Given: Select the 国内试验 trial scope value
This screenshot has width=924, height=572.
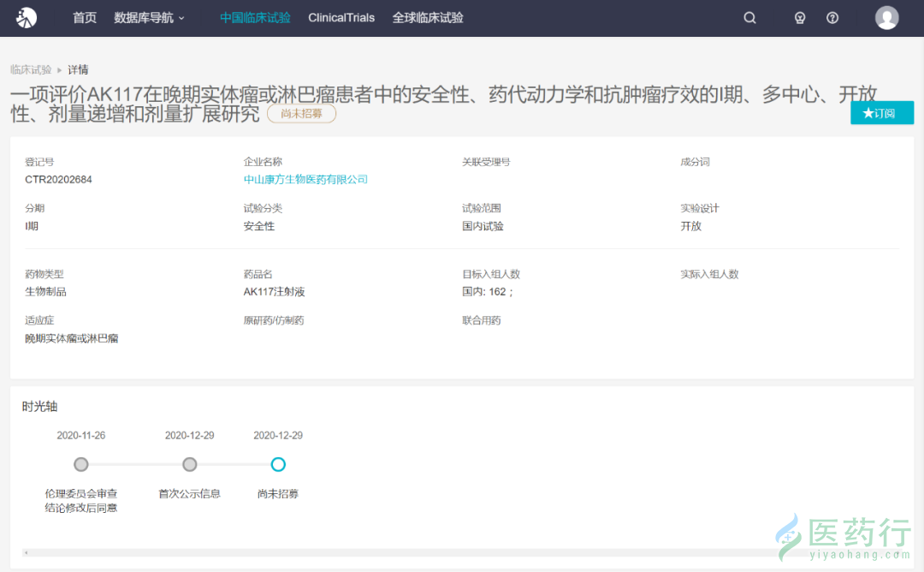Looking at the screenshot, I should [x=483, y=226].
